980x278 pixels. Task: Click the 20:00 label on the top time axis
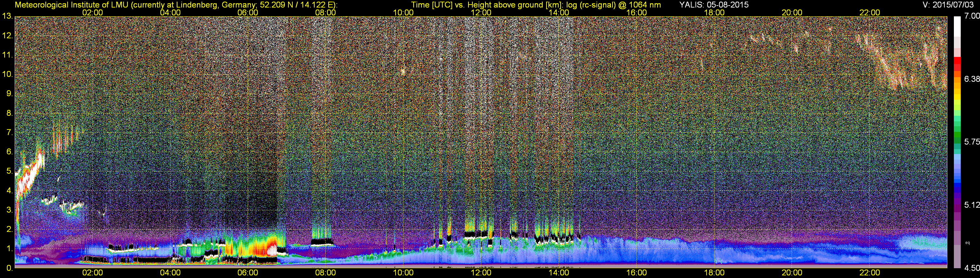coord(792,12)
